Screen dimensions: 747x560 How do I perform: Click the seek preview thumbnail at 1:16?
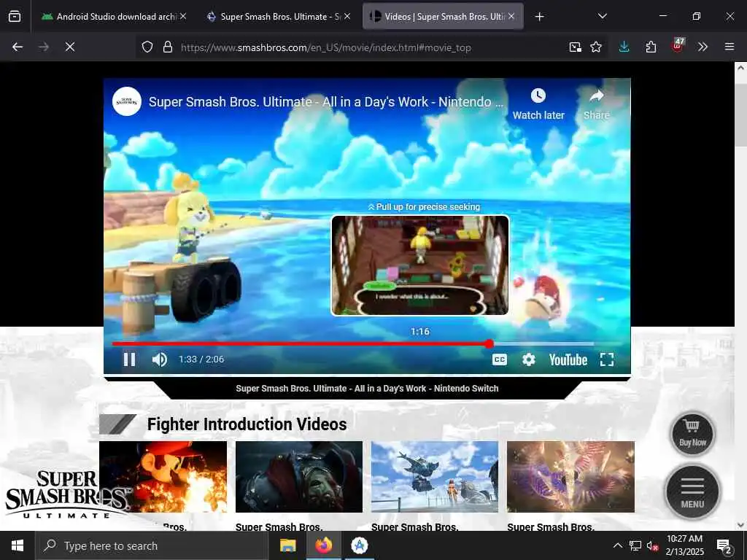tap(419, 265)
